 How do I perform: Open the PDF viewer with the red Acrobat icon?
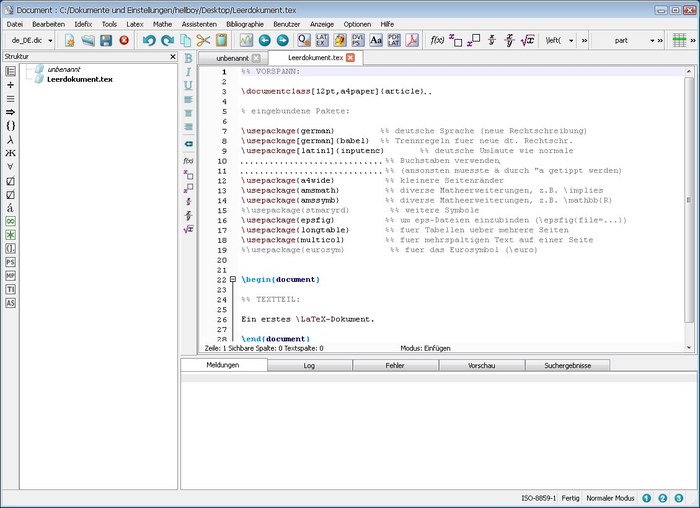pyautogui.click(x=412, y=40)
